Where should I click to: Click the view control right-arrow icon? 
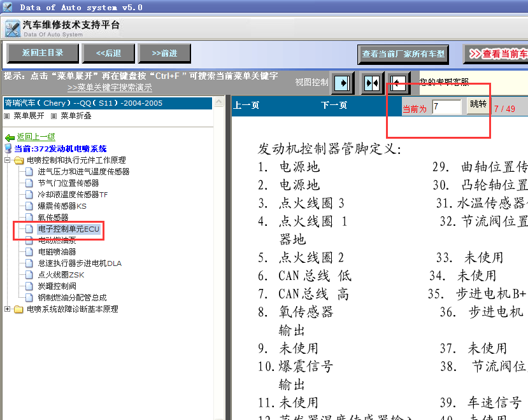pos(343,83)
